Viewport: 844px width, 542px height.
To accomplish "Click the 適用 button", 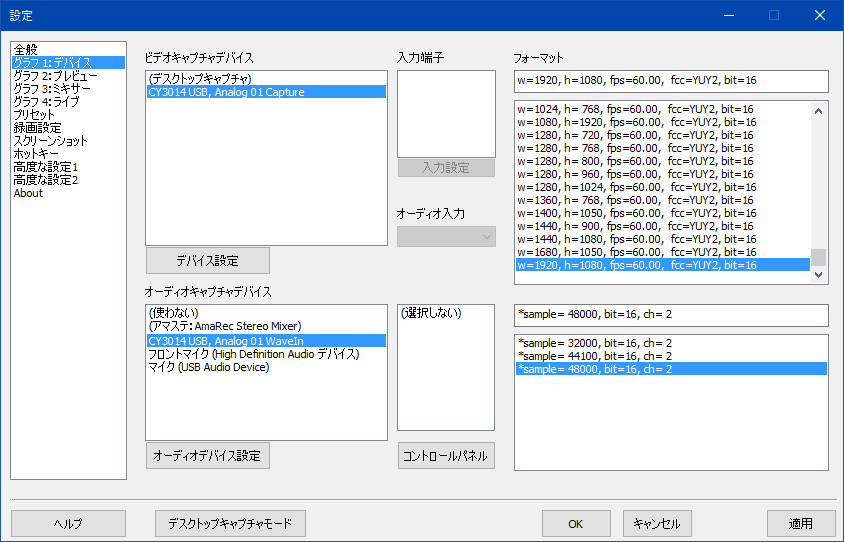I will [801, 523].
